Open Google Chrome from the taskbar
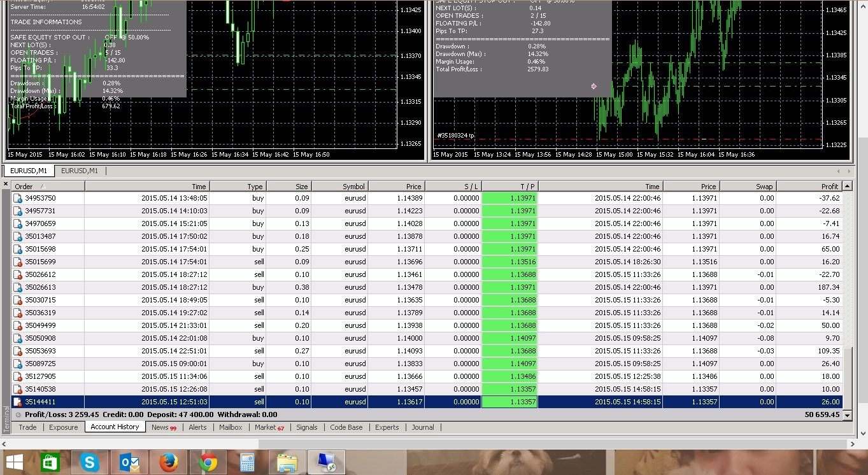The width and height of the screenshot is (868, 475). 208,462
